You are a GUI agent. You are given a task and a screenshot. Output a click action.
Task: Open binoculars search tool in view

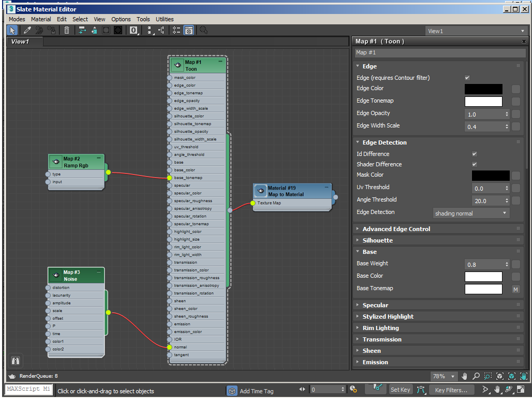coord(16,361)
